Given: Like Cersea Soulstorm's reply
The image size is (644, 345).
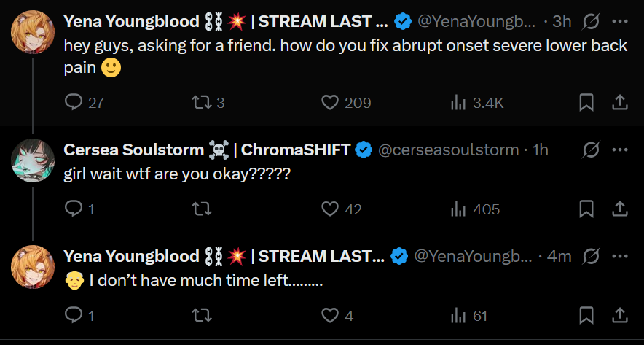Looking at the screenshot, I should coord(331,209).
